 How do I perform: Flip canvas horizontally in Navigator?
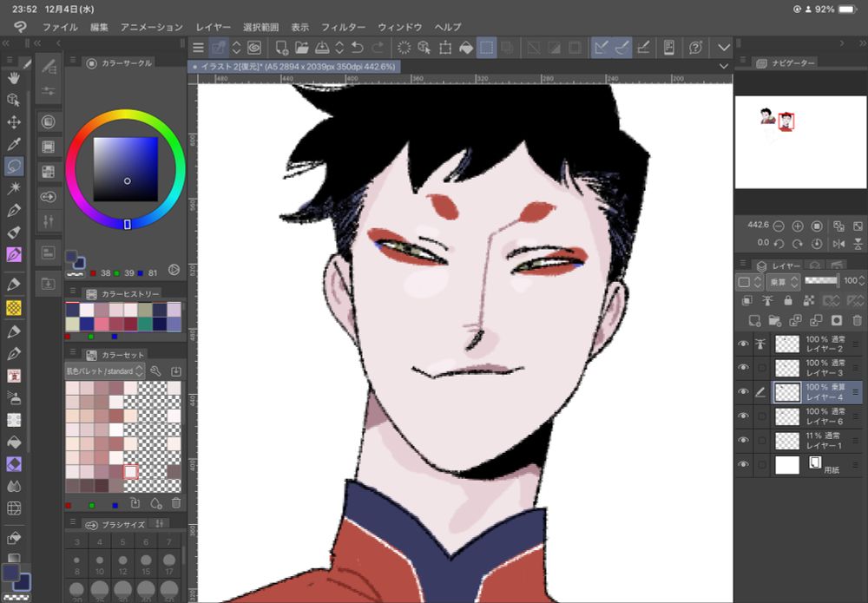coord(839,244)
